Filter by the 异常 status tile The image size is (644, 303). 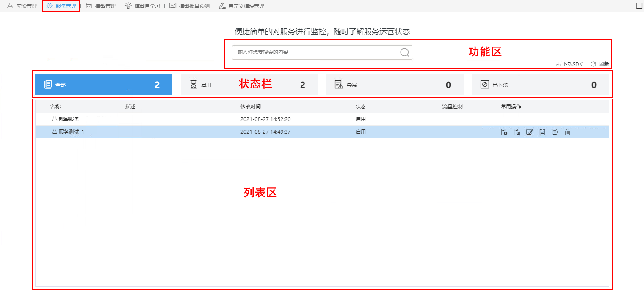pyautogui.click(x=395, y=85)
